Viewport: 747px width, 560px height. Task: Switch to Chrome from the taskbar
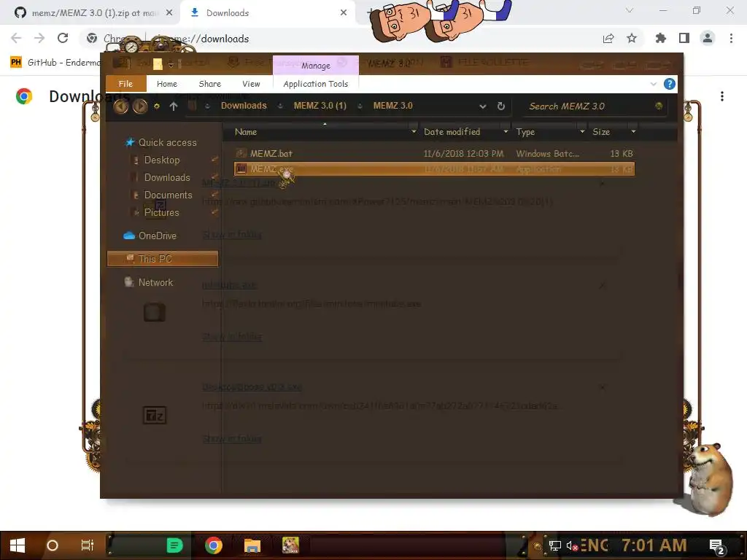pos(214,545)
